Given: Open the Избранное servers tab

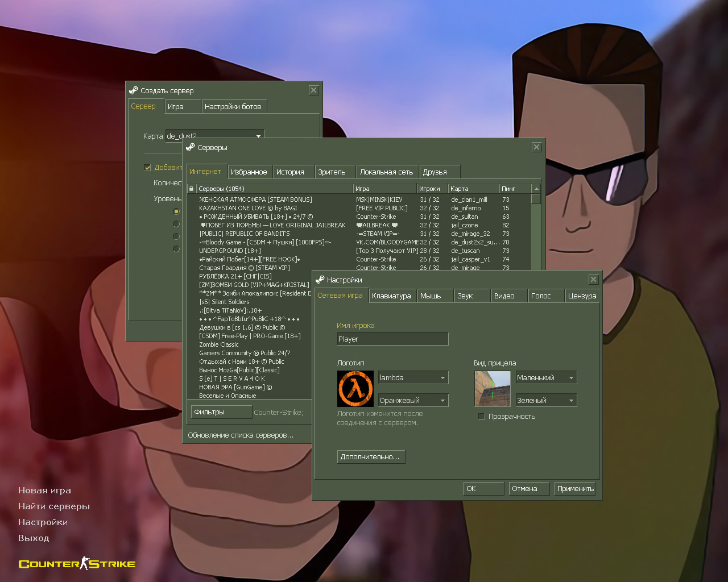Looking at the screenshot, I should pos(249,172).
